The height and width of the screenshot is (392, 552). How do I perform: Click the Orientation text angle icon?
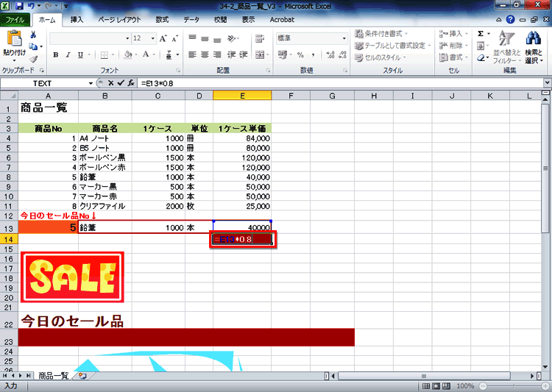[x=232, y=38]
